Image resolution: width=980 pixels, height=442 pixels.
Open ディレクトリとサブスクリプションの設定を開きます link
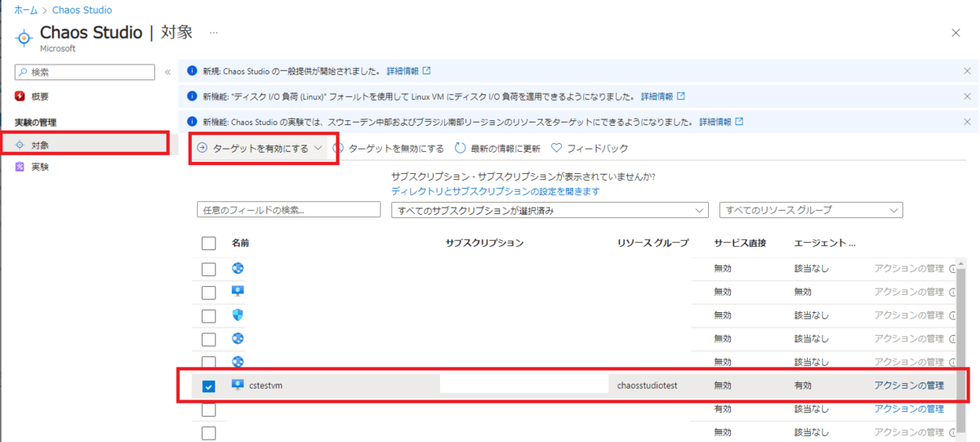click(496, 191)
